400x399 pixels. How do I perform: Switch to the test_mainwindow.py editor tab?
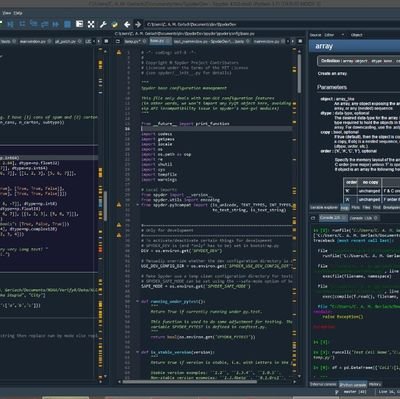pos(212,41)
